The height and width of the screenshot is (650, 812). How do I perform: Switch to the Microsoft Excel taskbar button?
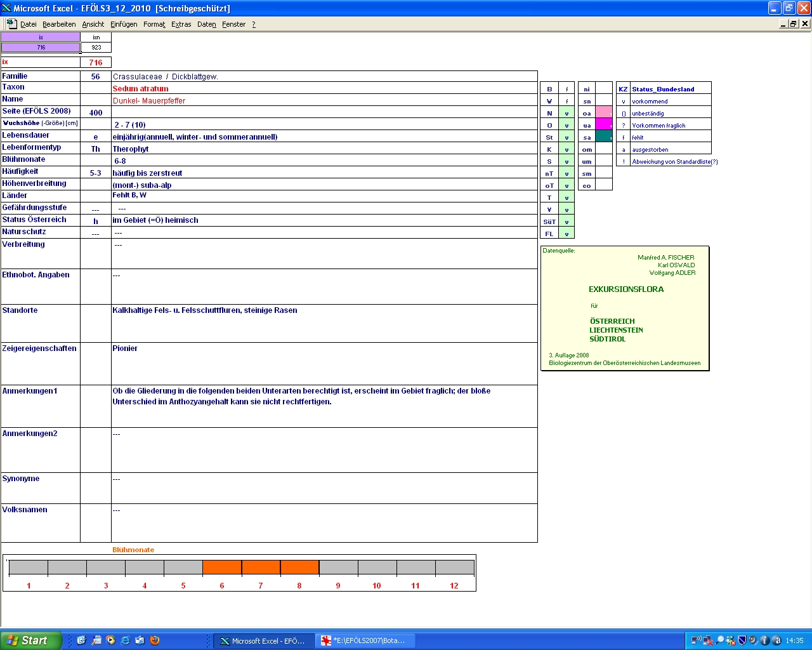(263, 641)
